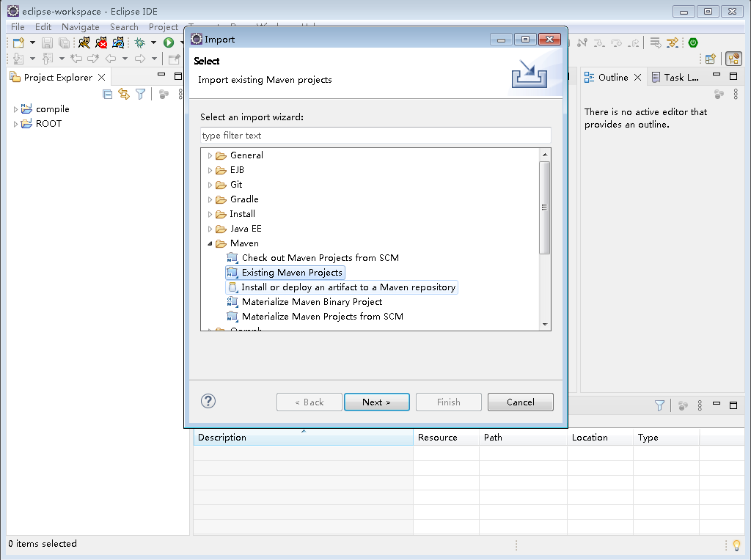Viewport: 751px width, 560px height.
Task: Click the Restart Tomcat toolbar icon
Action: click(x=118, y=43)
